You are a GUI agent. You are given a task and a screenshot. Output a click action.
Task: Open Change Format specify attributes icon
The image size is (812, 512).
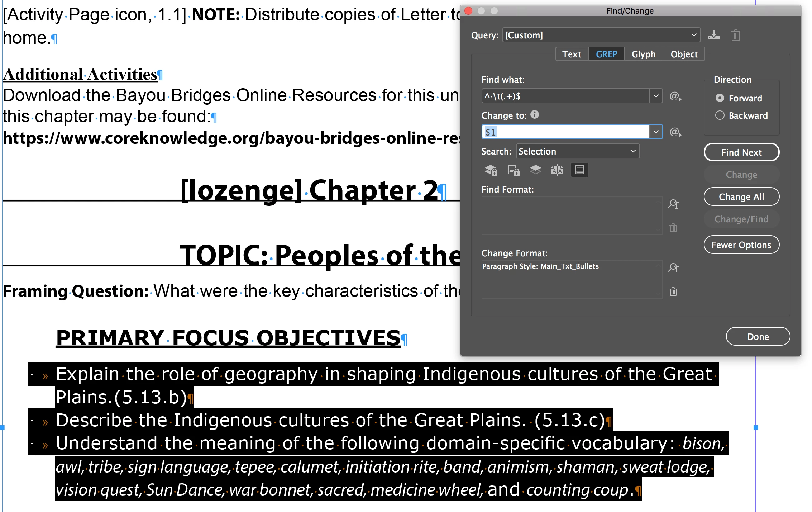[x=673, y=267]
